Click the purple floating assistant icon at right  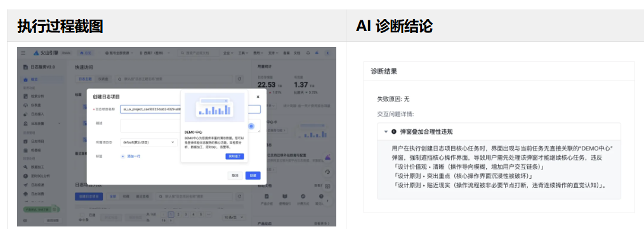[327, 157]
